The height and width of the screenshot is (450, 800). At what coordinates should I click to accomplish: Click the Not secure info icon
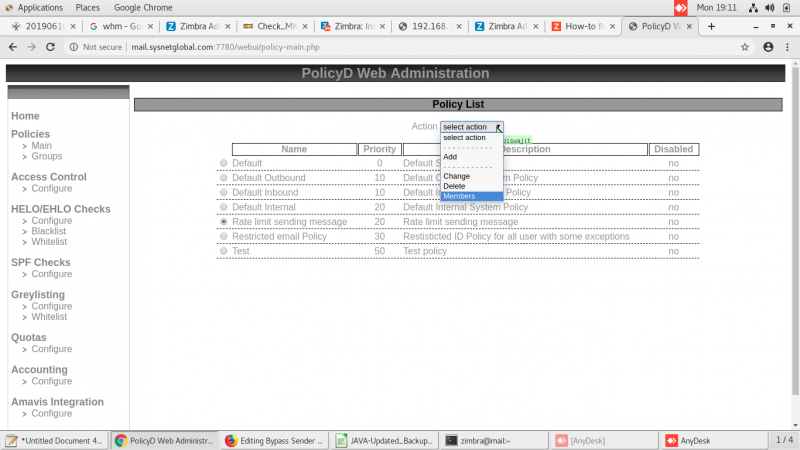[x=73, y=47]
